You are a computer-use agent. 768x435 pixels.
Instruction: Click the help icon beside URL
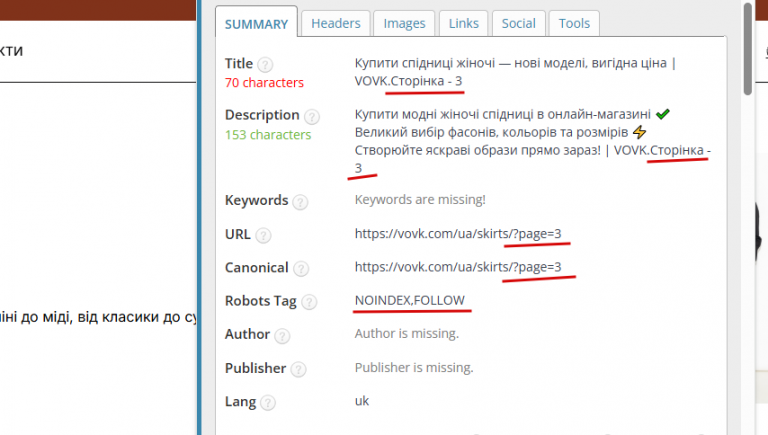click(x=264, y=236)
